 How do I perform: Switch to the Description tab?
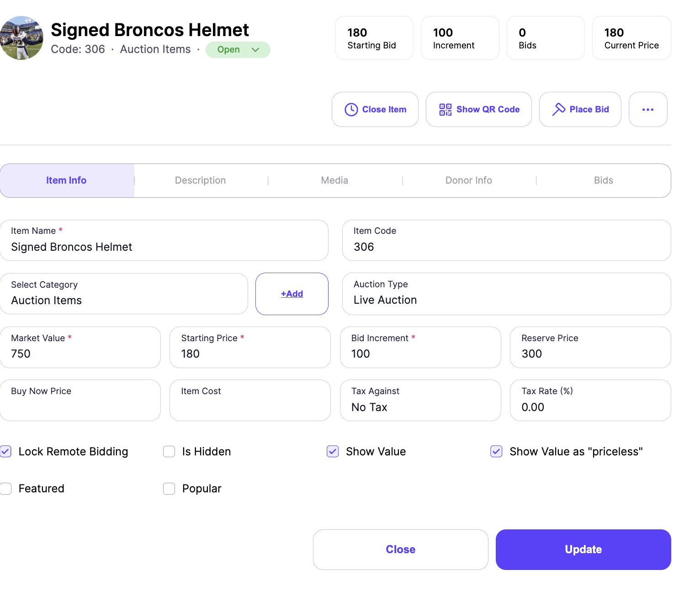201,180
